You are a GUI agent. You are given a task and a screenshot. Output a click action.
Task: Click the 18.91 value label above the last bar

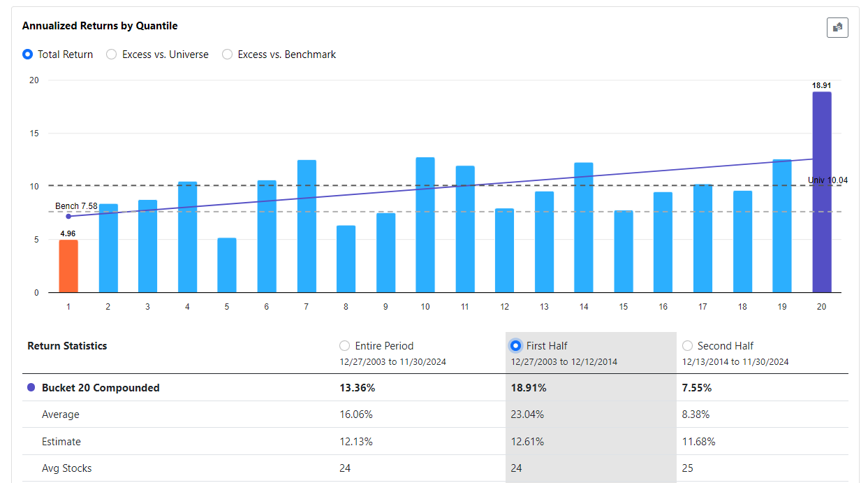tap(821, 85)
